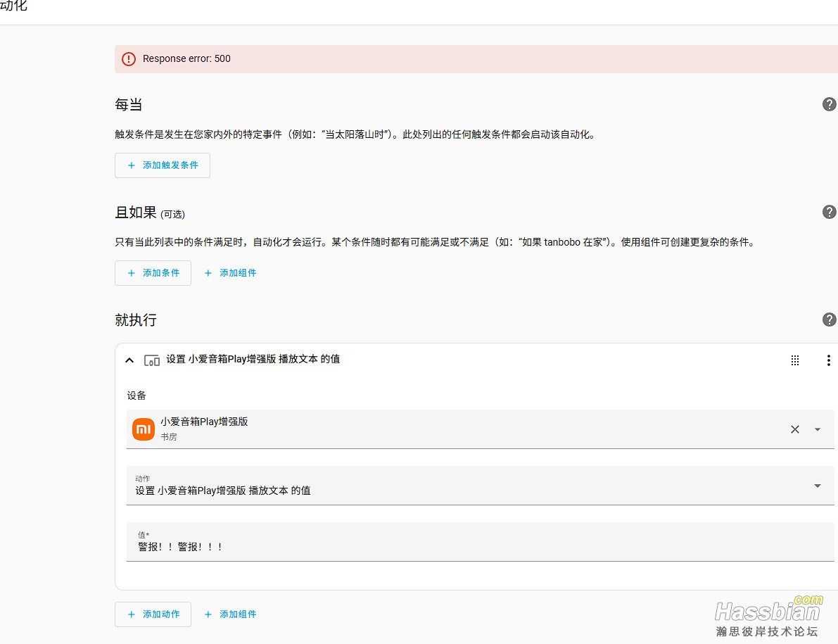Click 添加组件 under the actions section

click(x=230, y=614)
